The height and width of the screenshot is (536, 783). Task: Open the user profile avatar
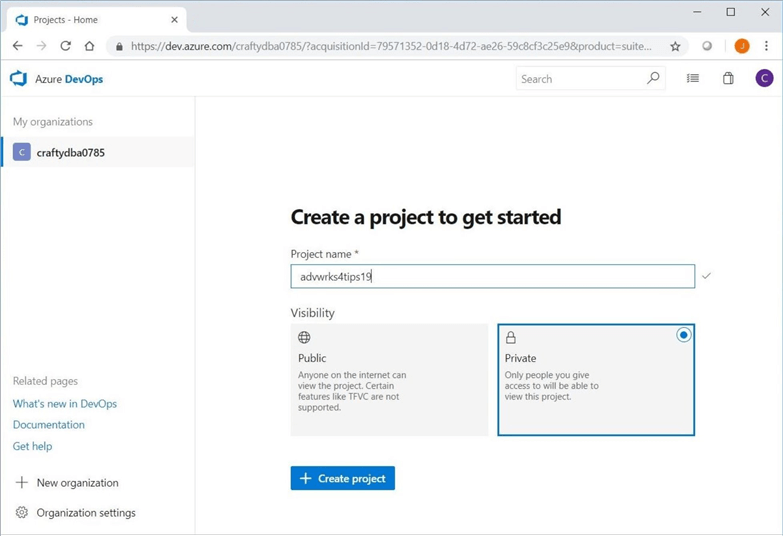click(764, 79)
